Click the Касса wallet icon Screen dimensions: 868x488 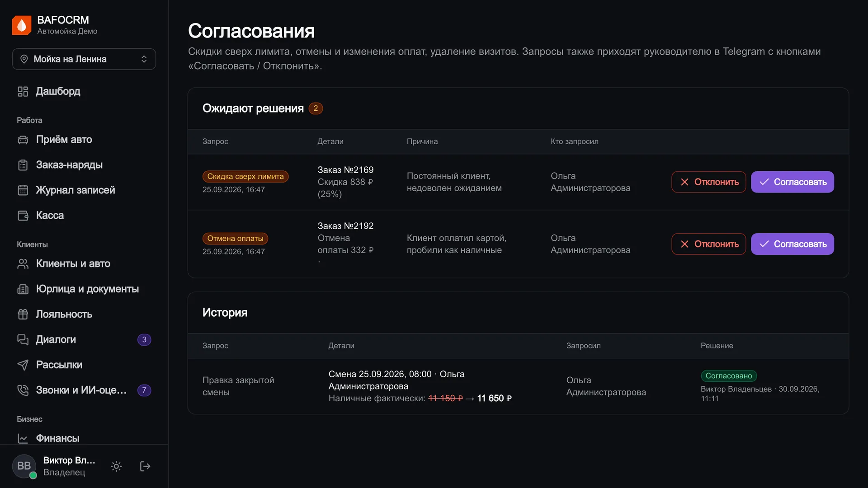point(23,216)
